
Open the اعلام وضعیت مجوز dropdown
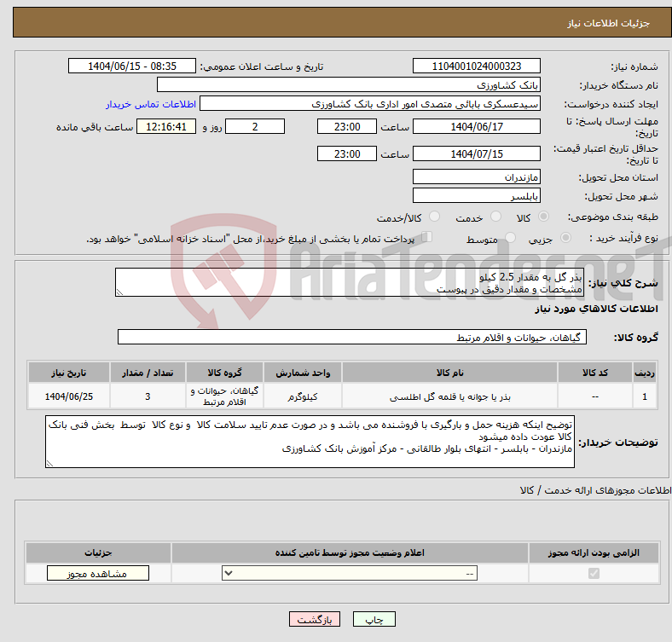pyautogui.click(x=350, y=574)
